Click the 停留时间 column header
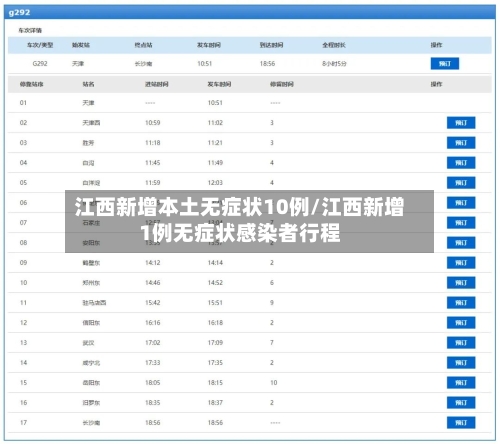The width and height of the screenshot is (500, 444). click(x=282, y=84)
